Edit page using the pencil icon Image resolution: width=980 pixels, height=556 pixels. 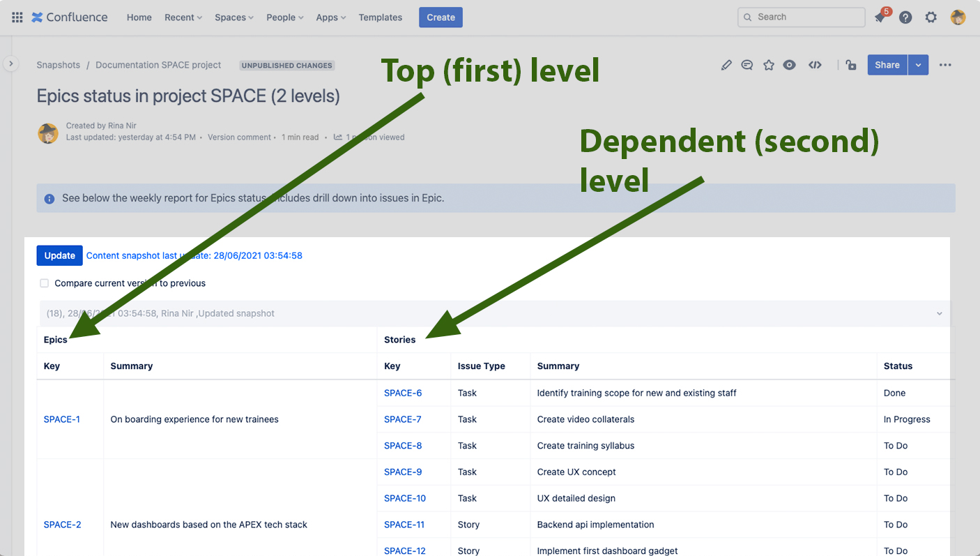[726, 65]
